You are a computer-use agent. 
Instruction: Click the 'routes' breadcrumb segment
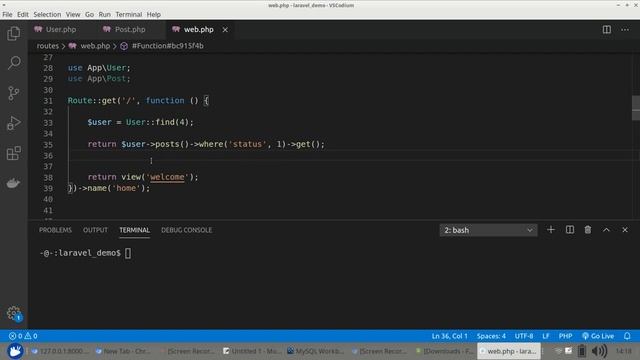pos(48,46)
